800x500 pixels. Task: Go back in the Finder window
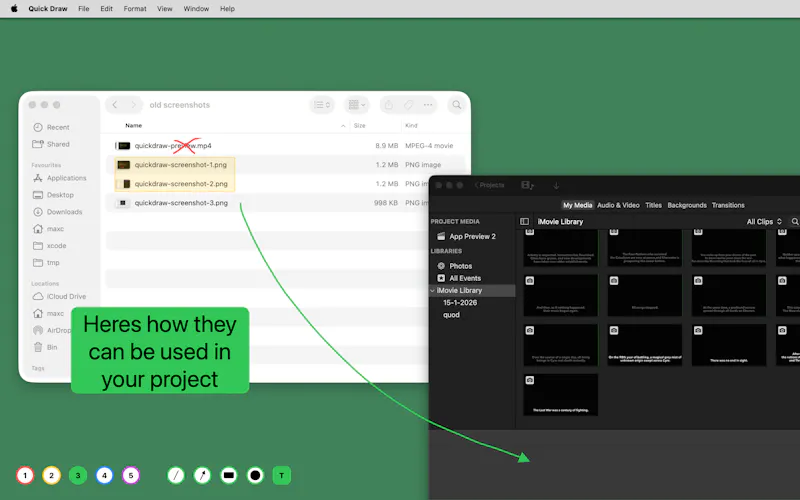click(x=115, y=105)
